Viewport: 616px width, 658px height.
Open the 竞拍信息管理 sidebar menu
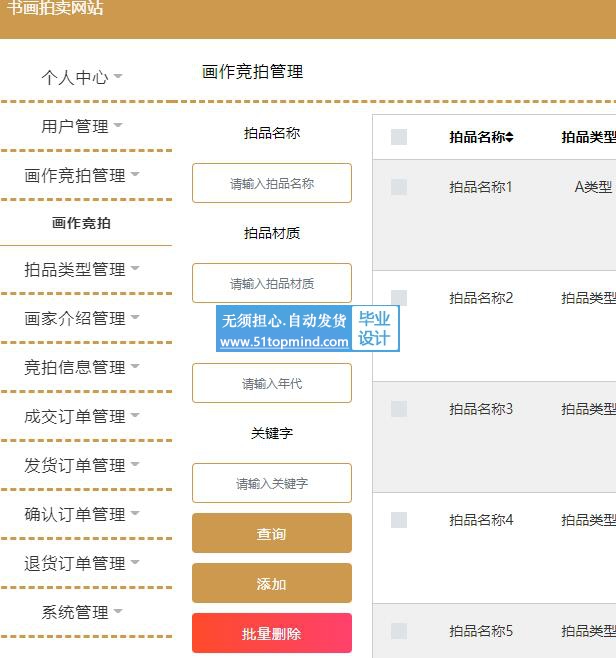click(75, 367)
